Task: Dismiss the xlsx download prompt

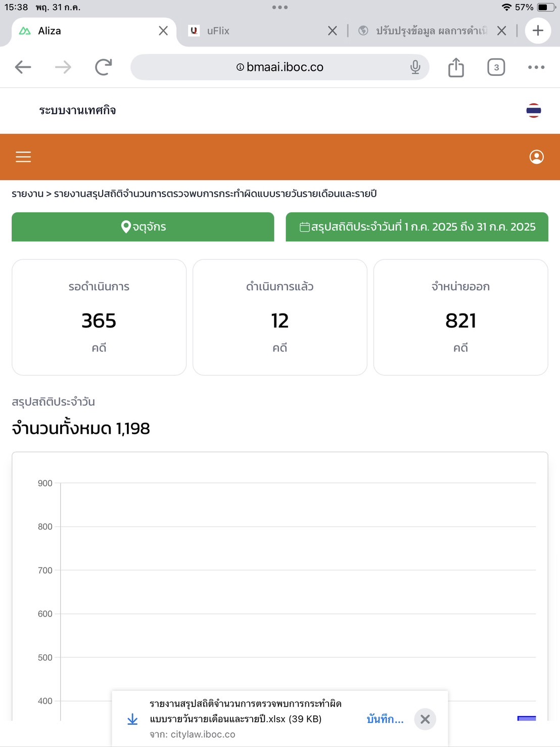Action: (425, 719)
